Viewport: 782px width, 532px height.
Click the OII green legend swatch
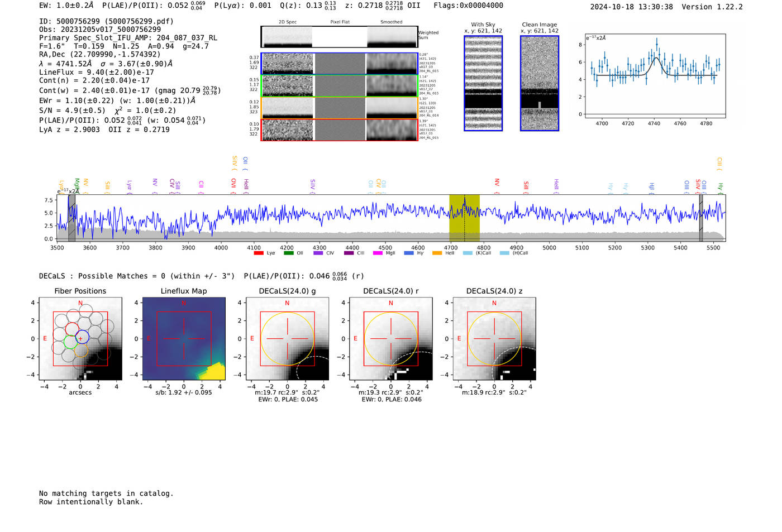288,253
